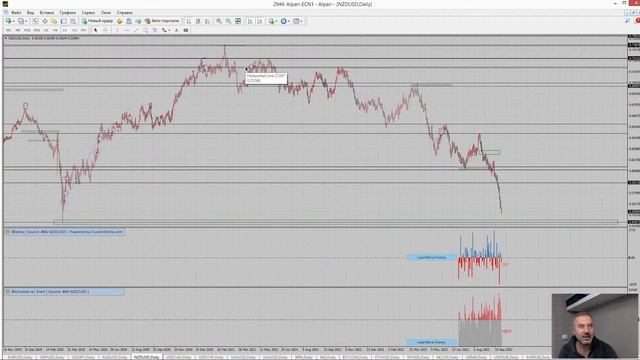Viewport: 640px width, 360px height.
Task: Open the Terminal panel icon
Action: (x=64, y=21)
